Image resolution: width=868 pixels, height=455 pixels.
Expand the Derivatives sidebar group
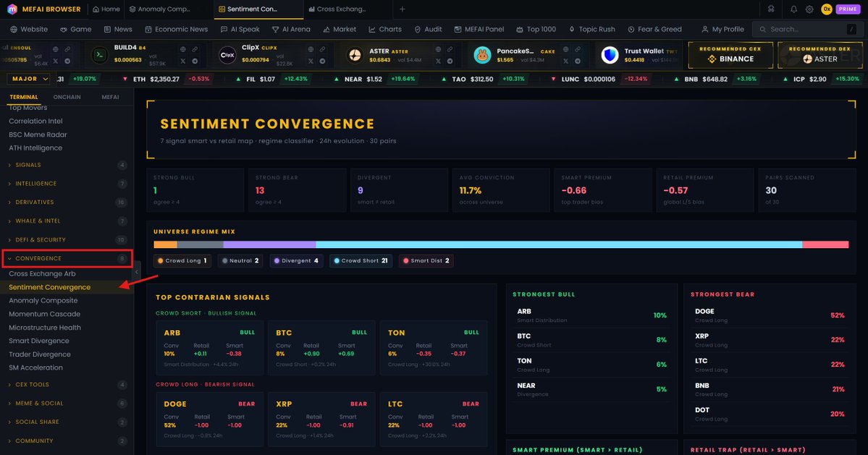click(67, 203)
